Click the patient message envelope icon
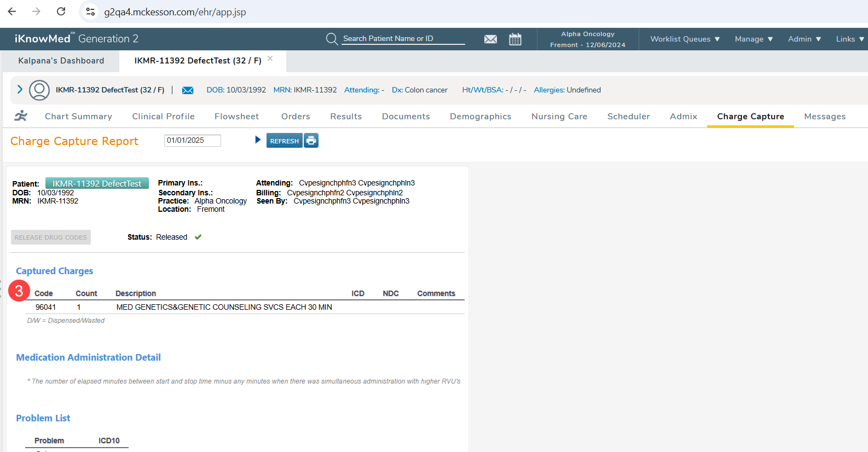Viewport: 868px width, 452px height. (188, 90)
